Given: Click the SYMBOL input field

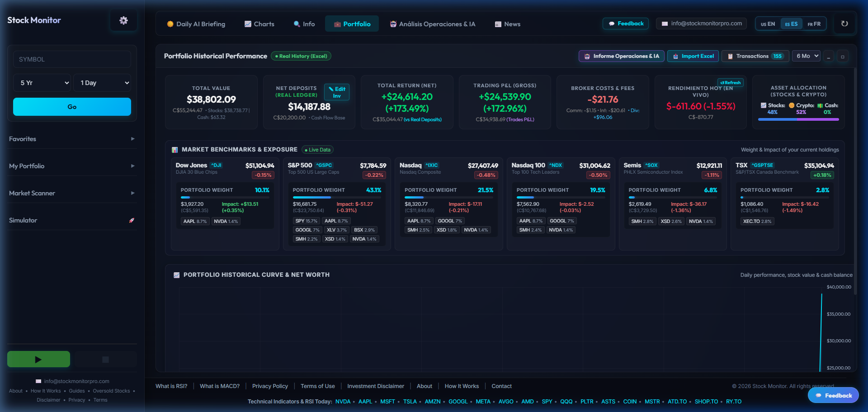Looking at the screenshot, I should pyautogui.click(x=72, y=59).
